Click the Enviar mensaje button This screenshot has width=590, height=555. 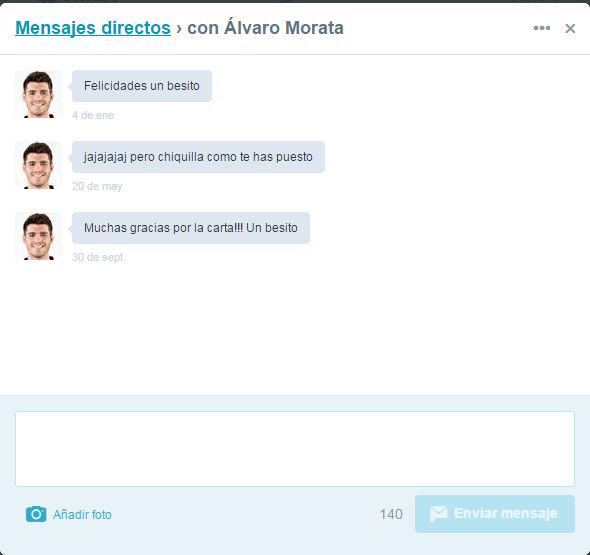click(495, 514)
